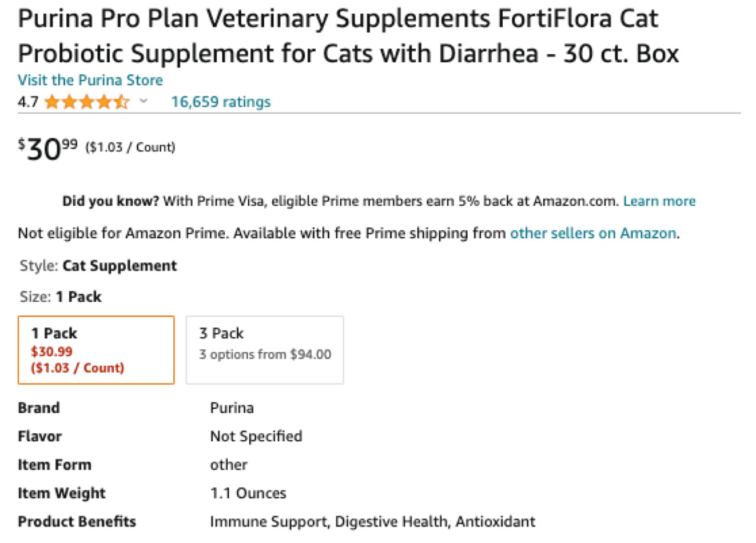Click the Size: 1 Pack label
Image resolution: width=756 pixels, height=543 pixels.
pos(61,297)
